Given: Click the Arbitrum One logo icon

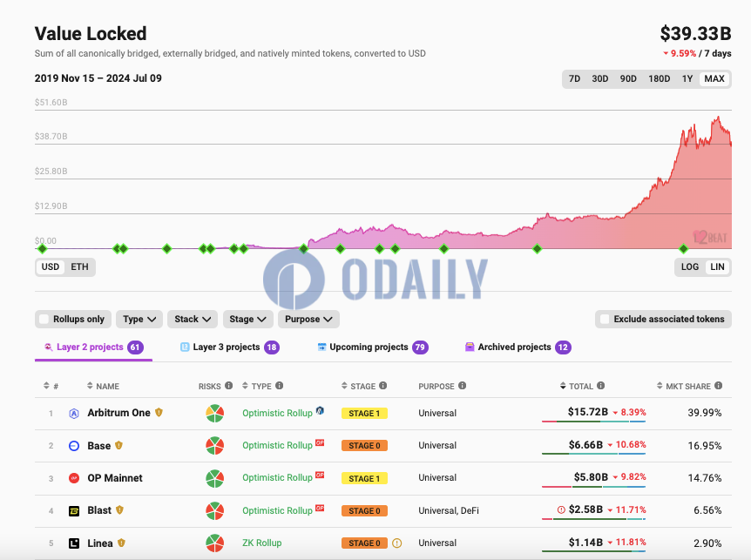Looking at the screenshot, I should tap(74, 414).
